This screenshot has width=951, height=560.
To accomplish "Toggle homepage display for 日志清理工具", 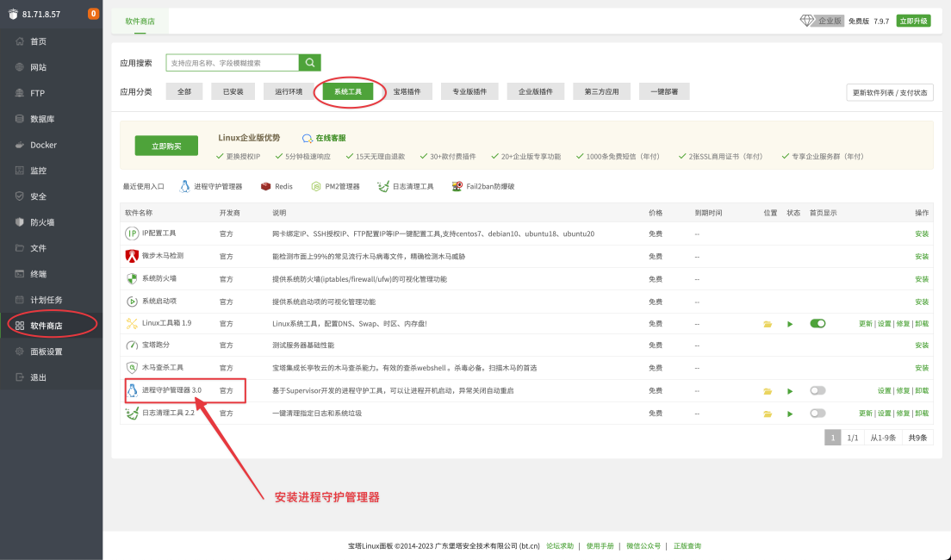I will pyautogui.click(x=817, y=414).
